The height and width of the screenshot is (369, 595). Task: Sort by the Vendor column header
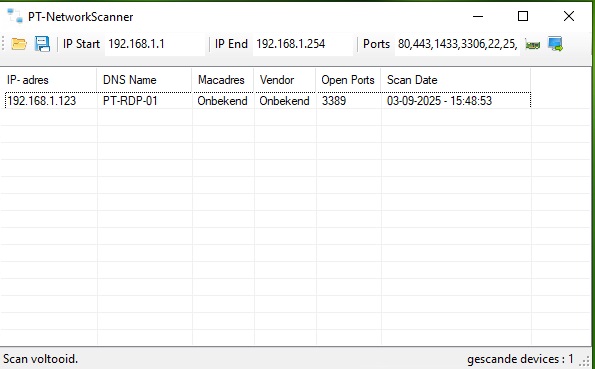tap(285, 80)
